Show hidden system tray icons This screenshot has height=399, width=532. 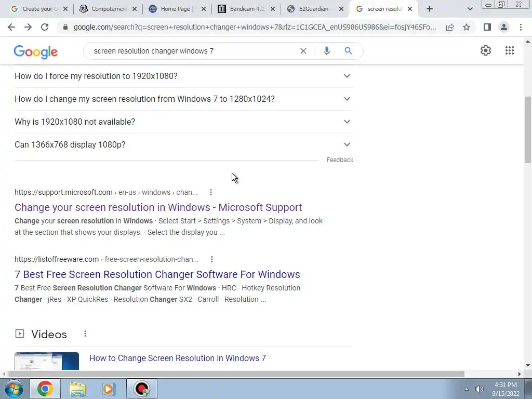coord(467,389)
